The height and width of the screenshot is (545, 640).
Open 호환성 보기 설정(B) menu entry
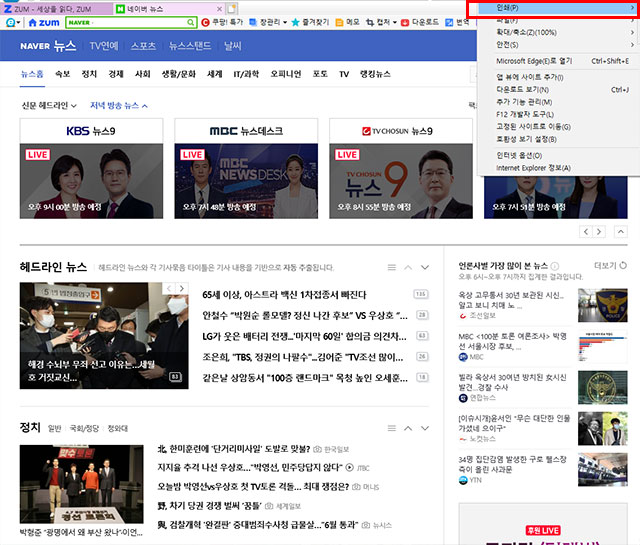click(x=557, y=139)
